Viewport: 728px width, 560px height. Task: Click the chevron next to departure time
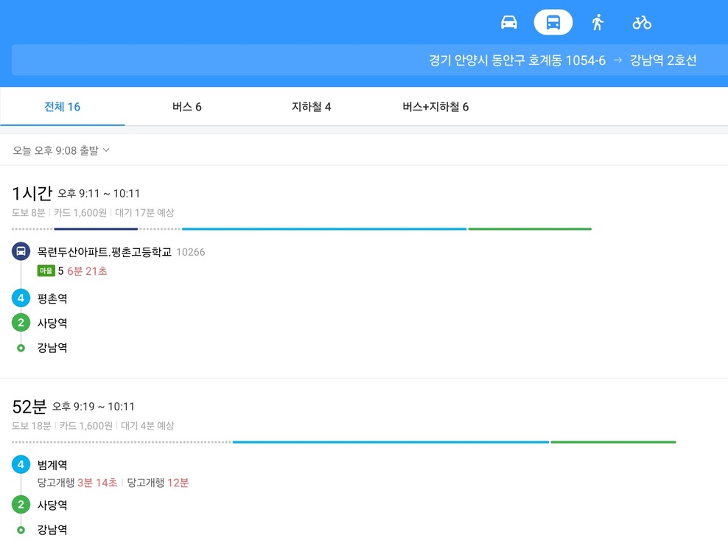(x=106, y=150)
